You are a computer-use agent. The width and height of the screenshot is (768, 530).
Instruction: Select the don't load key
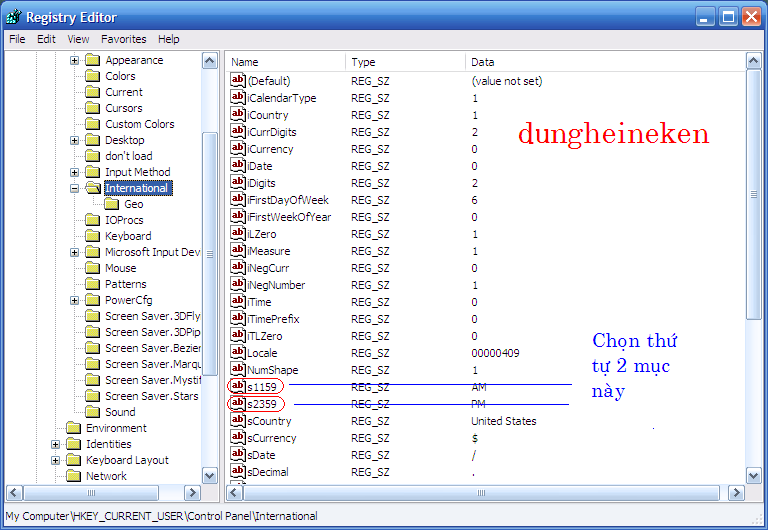pos(129,156)
